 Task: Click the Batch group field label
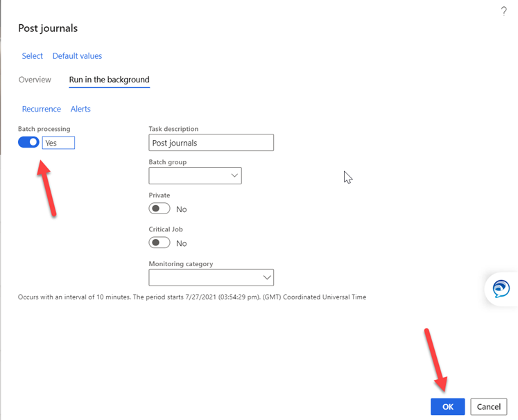(168, 162)
